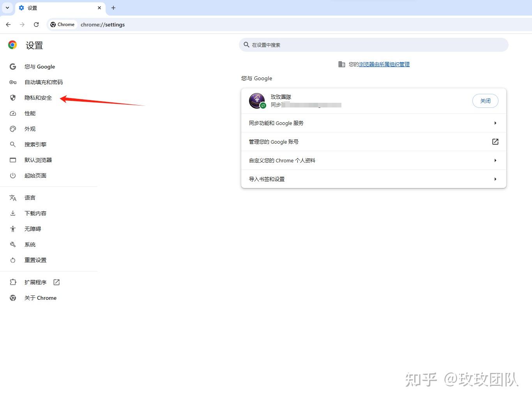Expand 同步功能和 Google 服务
This screenshot has width=532, height=401.
point(495,123)
